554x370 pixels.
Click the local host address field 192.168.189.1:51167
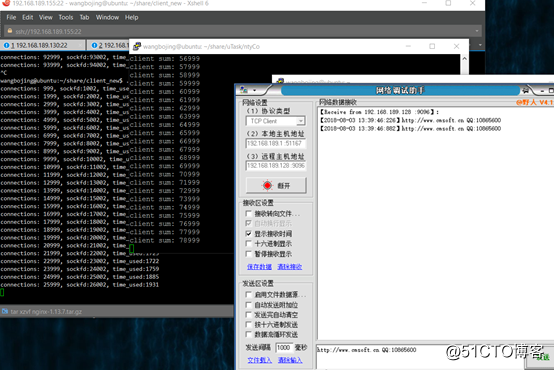pos(276,143)
